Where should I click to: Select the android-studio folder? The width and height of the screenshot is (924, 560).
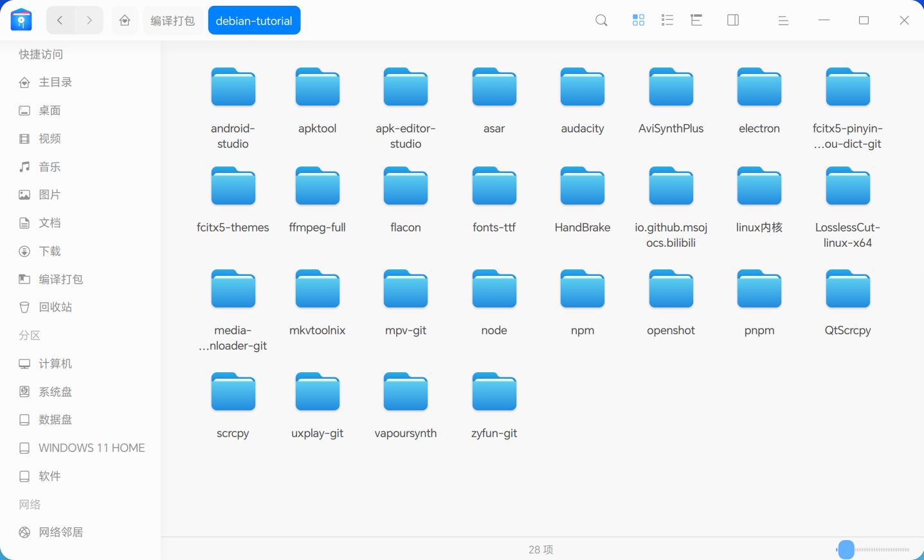pyautogui.click(x=233, y=107)
